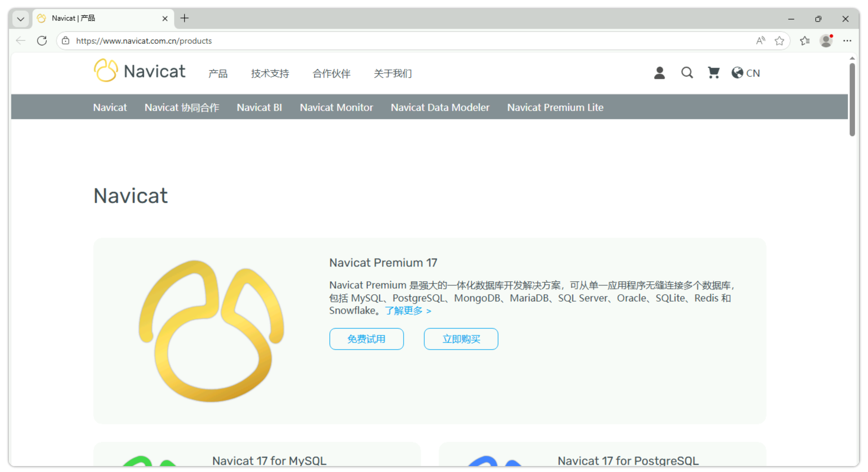
Task: Click the browser refresh icon
Action: tap(42, 41)
